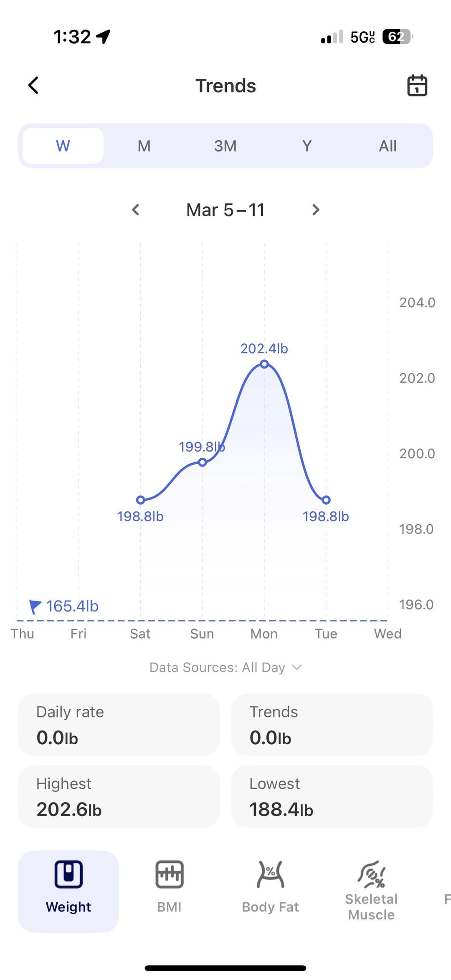The height and width of the screenshot is (980, 451).
Task: Switch to the Y yearly tab
Action: (307, 146)
